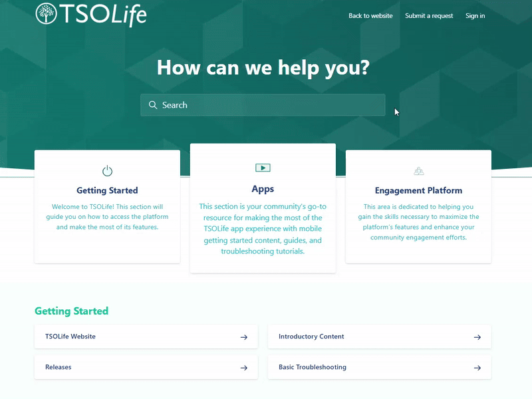Open the Engagement Platform card title
This screenshot has width=532, height=399.
(418, 190)
